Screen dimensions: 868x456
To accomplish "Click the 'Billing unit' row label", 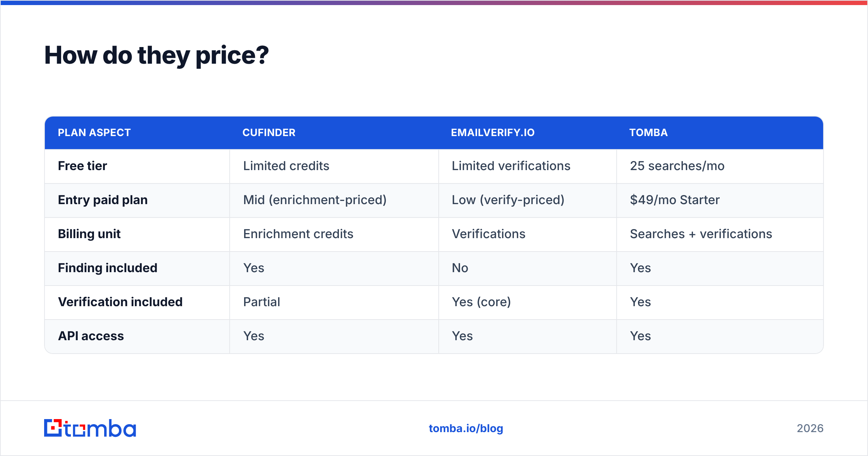I will click(x=89, y=234).
